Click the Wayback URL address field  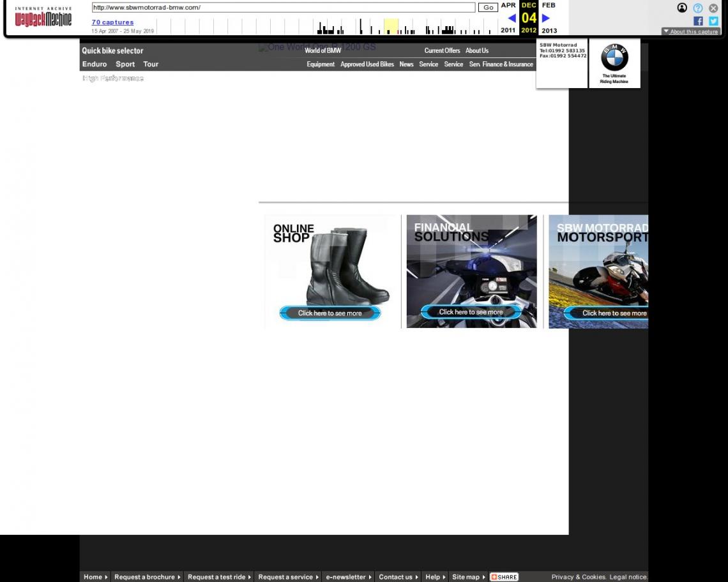coord(283,8)
